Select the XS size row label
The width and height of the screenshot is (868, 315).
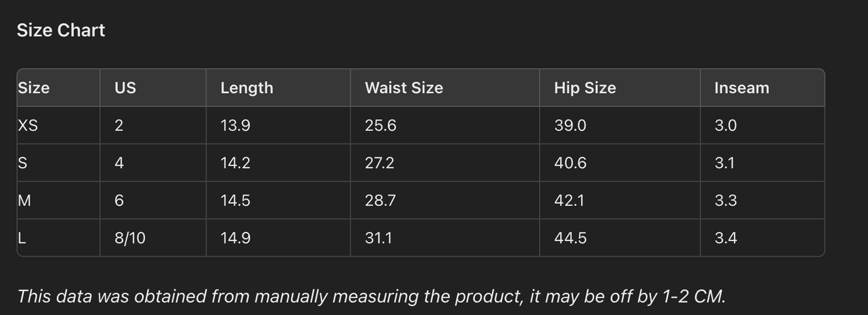[x=28, y=126]
